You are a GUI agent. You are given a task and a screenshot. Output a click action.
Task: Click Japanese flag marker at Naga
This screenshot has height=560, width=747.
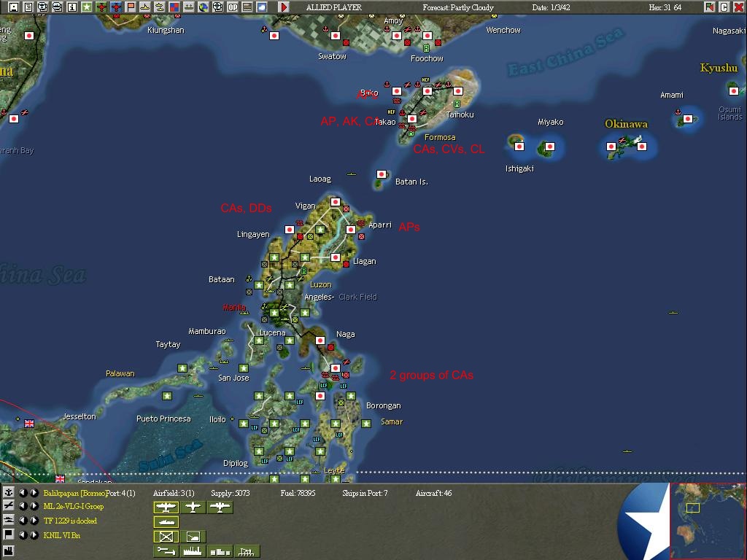pos(320,341)
